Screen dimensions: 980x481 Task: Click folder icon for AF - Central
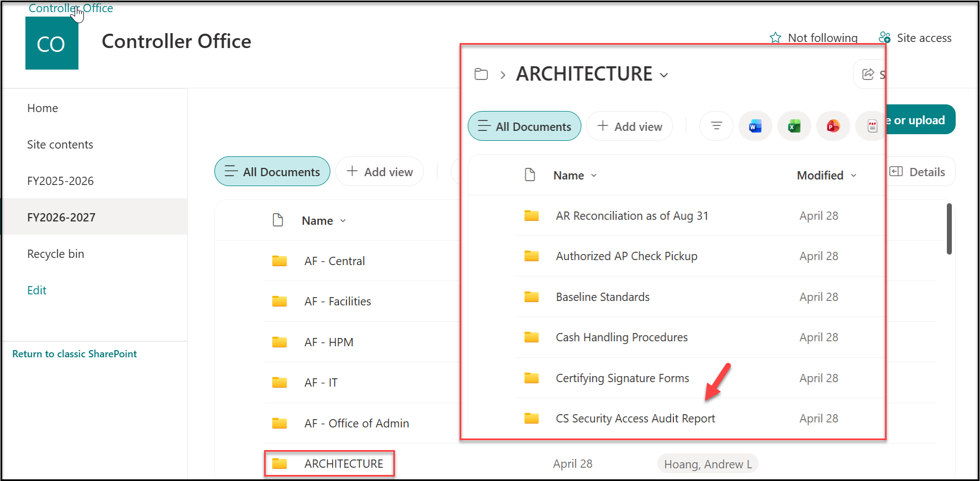pos(280,261)
